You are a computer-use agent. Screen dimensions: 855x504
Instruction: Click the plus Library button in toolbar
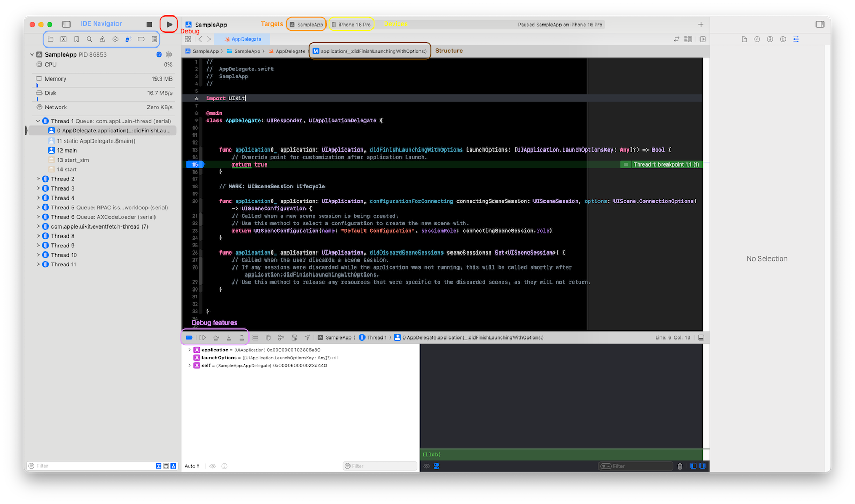(x=701, y=25)
